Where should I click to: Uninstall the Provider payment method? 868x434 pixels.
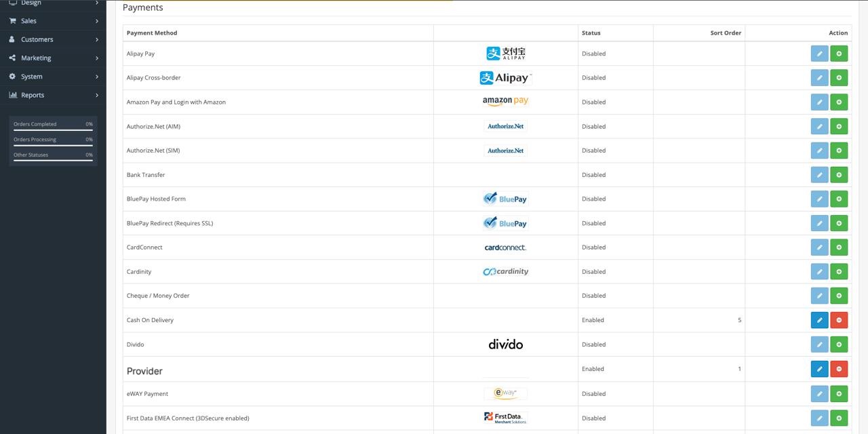tap(839, 369)
